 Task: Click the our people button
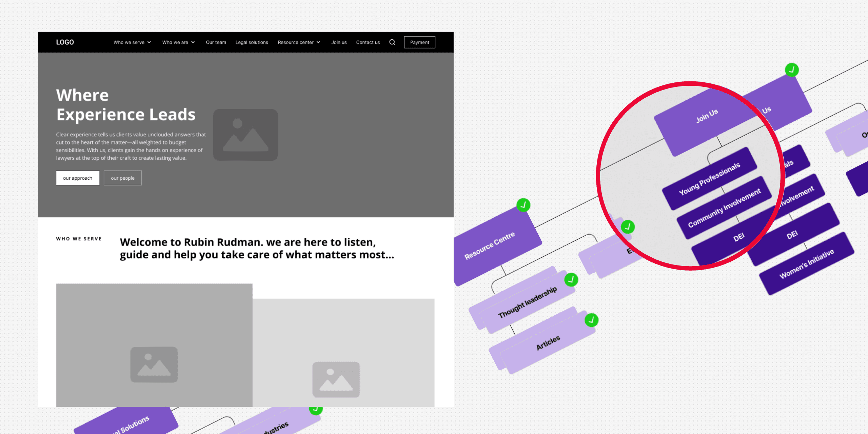tap(123, 178)
